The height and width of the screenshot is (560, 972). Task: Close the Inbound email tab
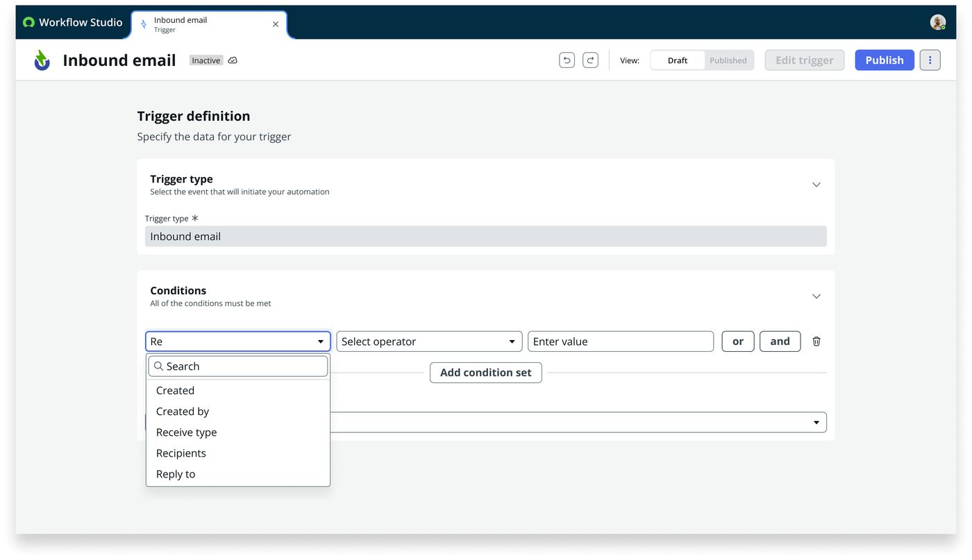276,24
